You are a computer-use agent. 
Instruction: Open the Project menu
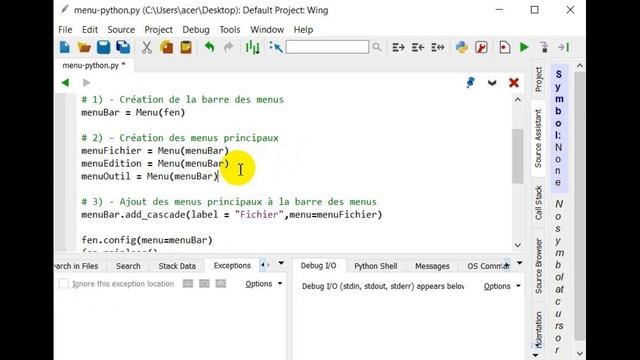[x=158, y=30]
